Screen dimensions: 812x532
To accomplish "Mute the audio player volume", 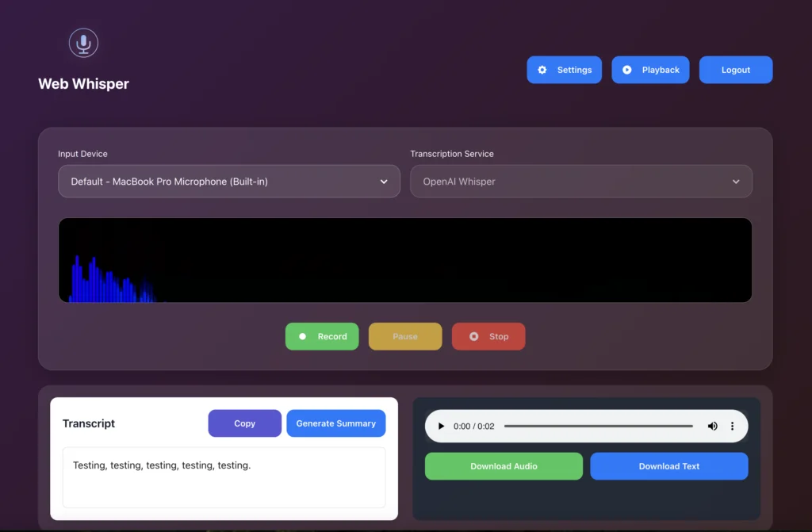I will coord(712,427).
